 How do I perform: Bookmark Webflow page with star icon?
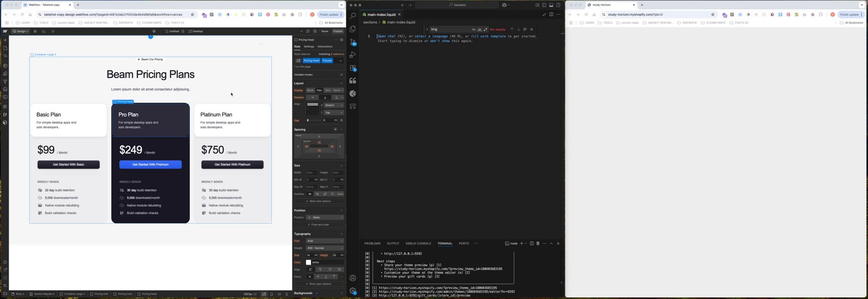tap(192, 15)
